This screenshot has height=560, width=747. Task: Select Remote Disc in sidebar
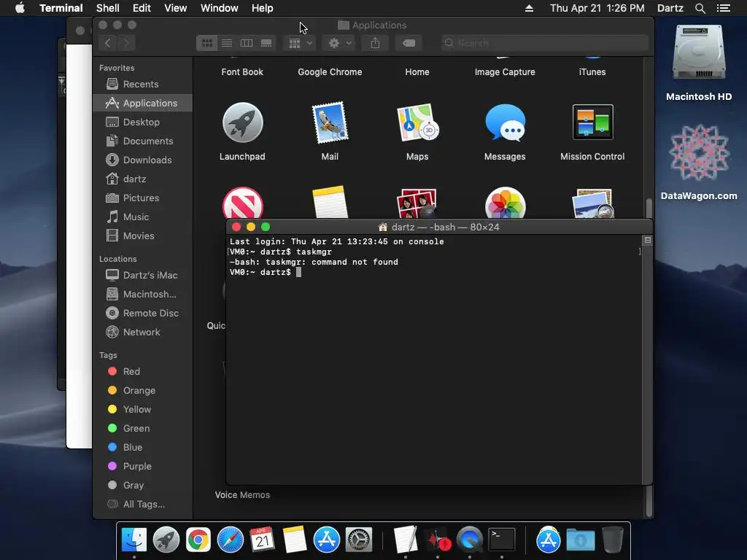[142, 313]
